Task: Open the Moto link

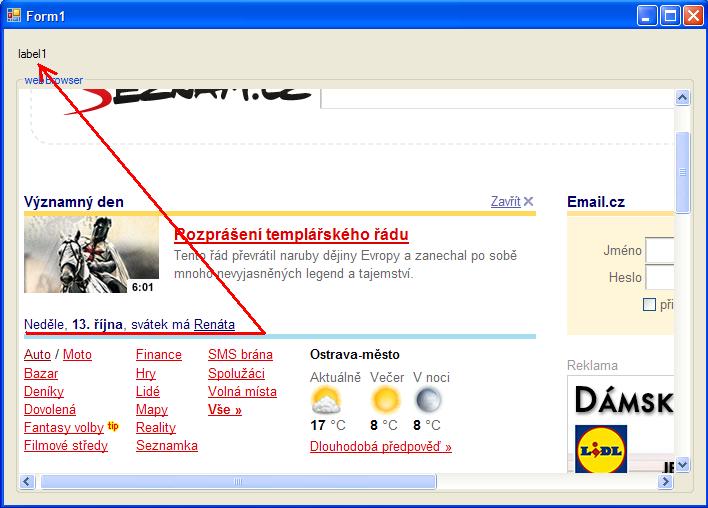Action: (x=77, y=354)
